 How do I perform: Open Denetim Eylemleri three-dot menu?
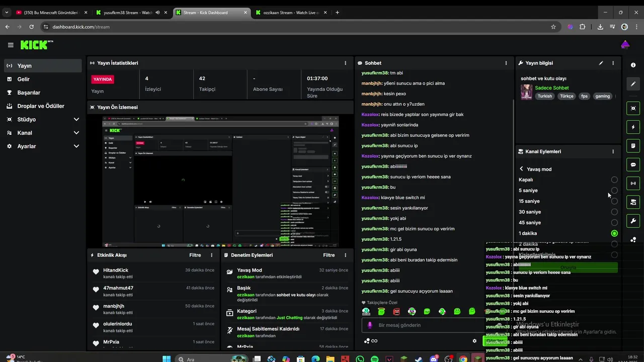click(345, 255)
